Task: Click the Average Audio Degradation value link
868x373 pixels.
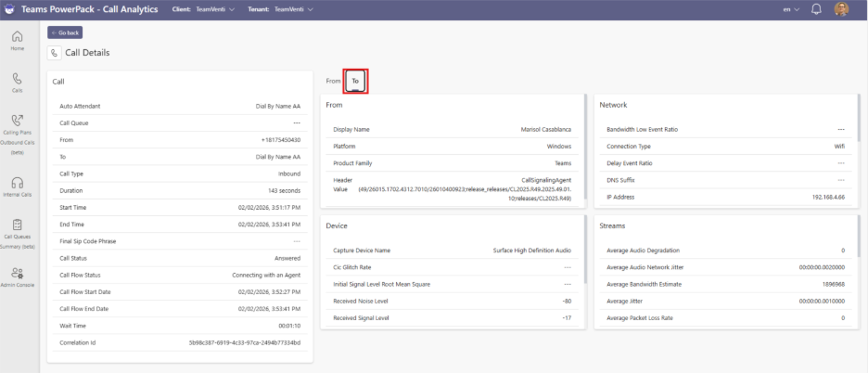Action: (x=842, y=251)
